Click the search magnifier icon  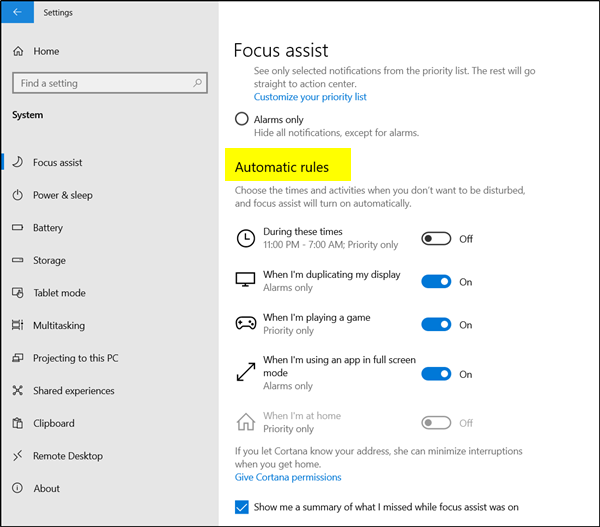click(x=199, y=83)
